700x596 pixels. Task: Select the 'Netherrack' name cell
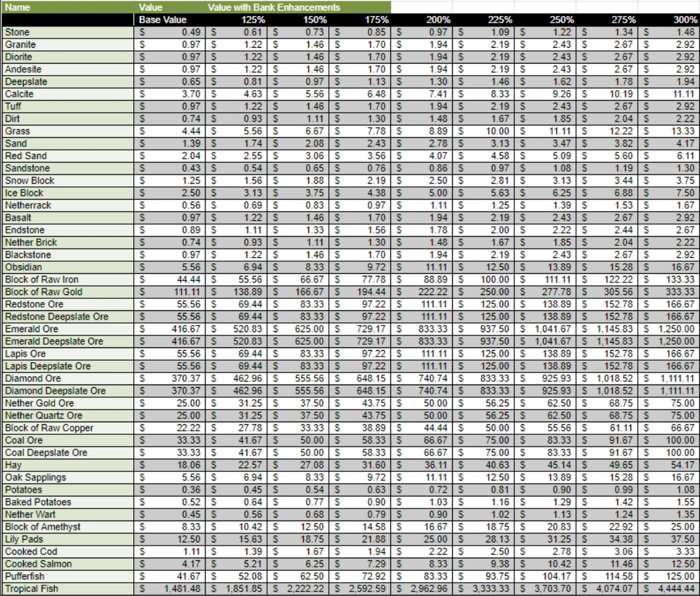coord(68,206)
